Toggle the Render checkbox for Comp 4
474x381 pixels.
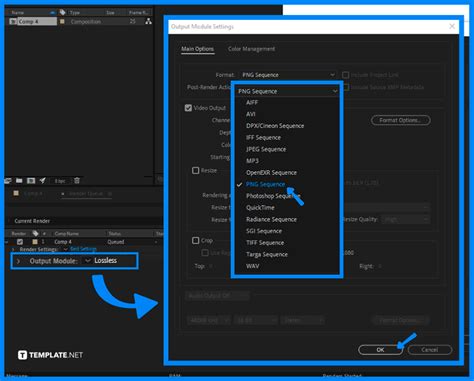pos(20,242)
